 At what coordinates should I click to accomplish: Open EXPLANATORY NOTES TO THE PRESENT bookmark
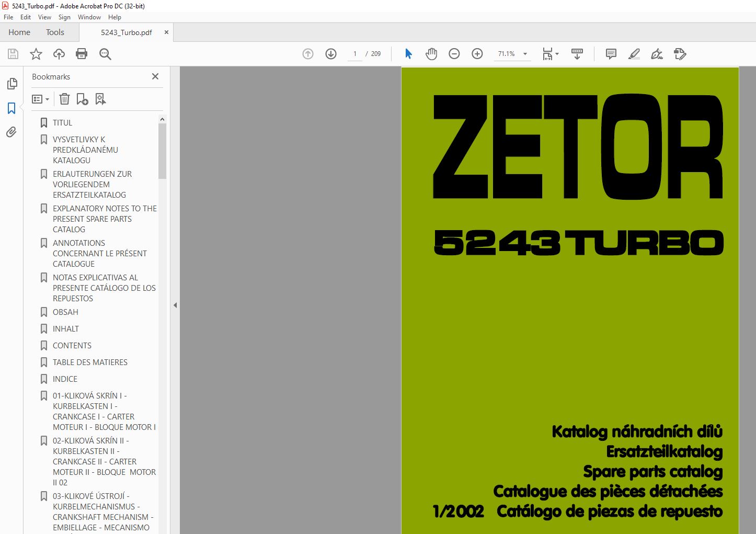pyautogui.click(x=105, y=219)
